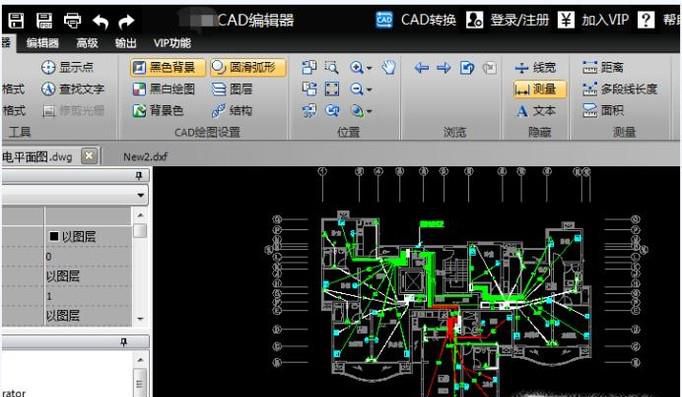Switch to 输出 ribbon tab
This screenshot has width=682, height=397.
coord(126,43)
